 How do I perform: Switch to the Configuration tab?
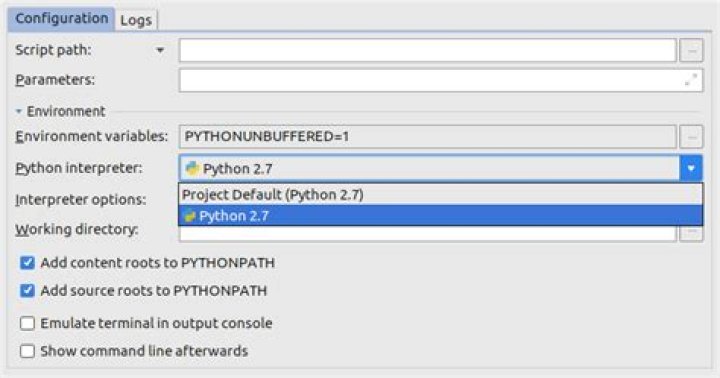[61, 19]
